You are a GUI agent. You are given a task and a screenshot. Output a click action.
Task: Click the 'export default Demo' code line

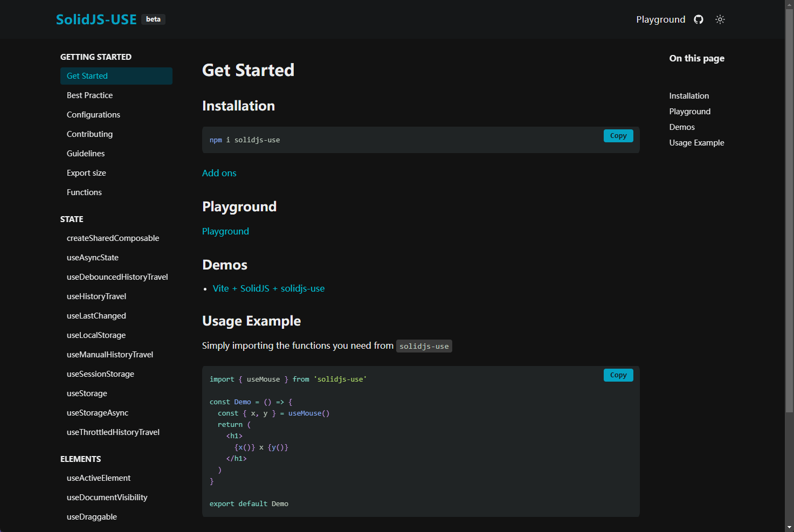[249, 504]
